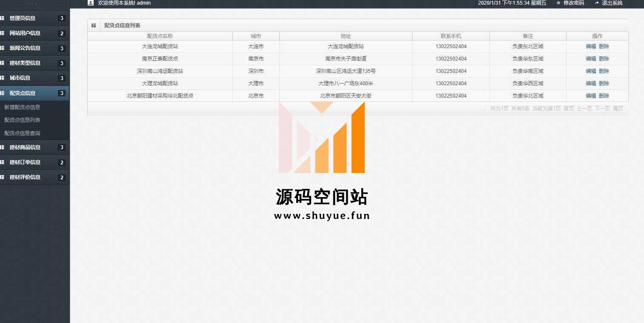Click the address cell 深圳南山区鸿运大道135号

[346, 71]
